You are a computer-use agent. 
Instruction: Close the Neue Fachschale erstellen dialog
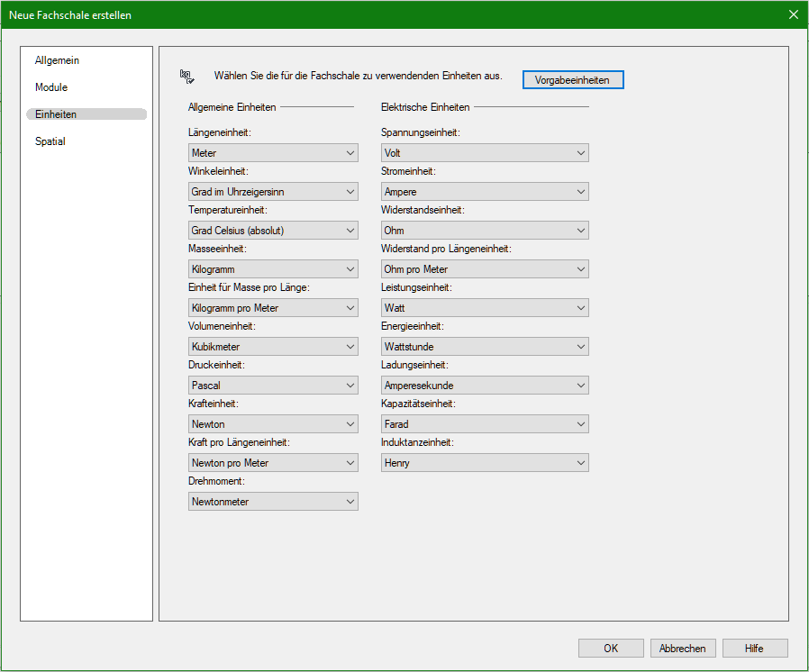point(794,14)
